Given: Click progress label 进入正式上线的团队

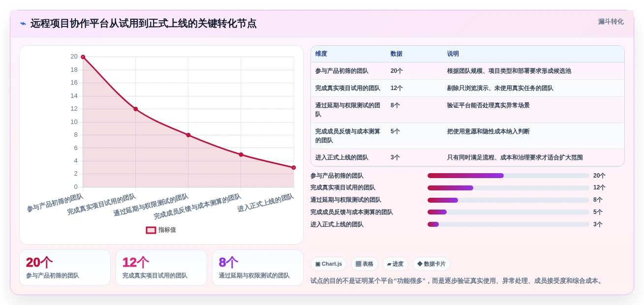Looking at the screenshot, I should point(337,224).
